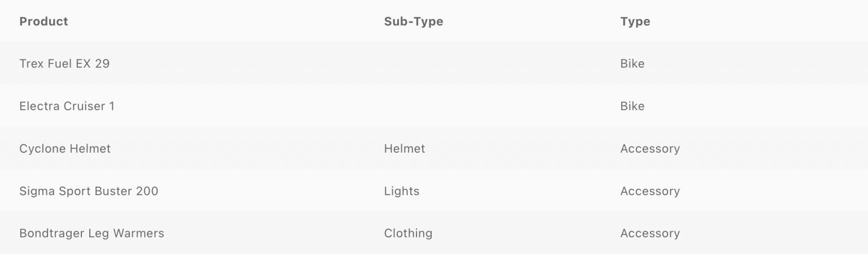
Task: Click the Type column header
Action: pyautogui.click(x=635, y=21)
